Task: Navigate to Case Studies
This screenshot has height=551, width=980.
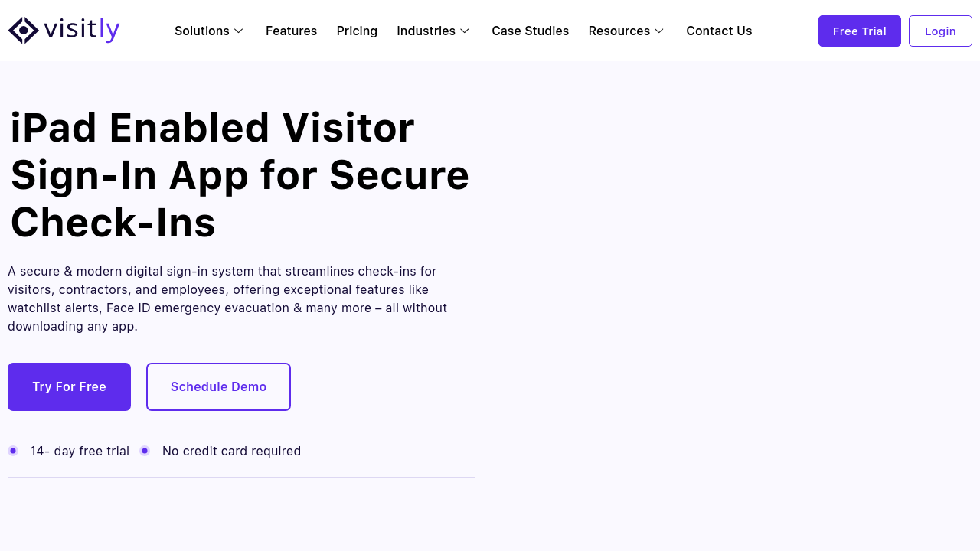Action: tap(530, 31)
